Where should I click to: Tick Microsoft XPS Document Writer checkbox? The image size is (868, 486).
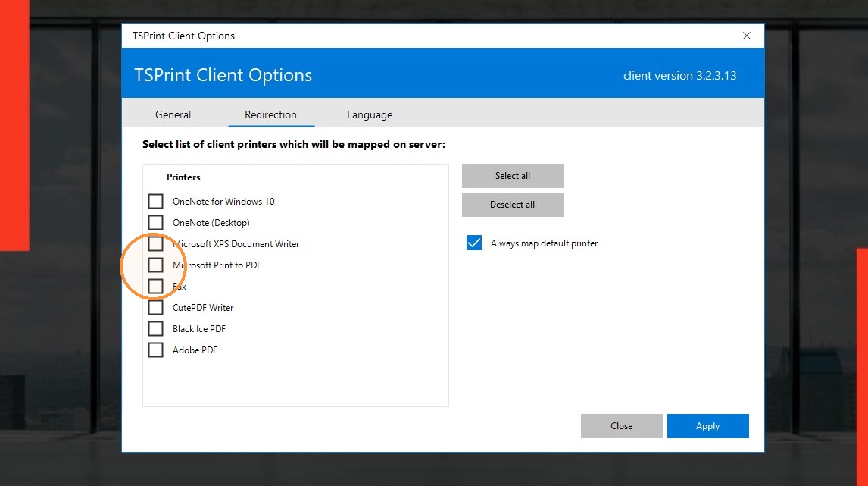(155, 243)
